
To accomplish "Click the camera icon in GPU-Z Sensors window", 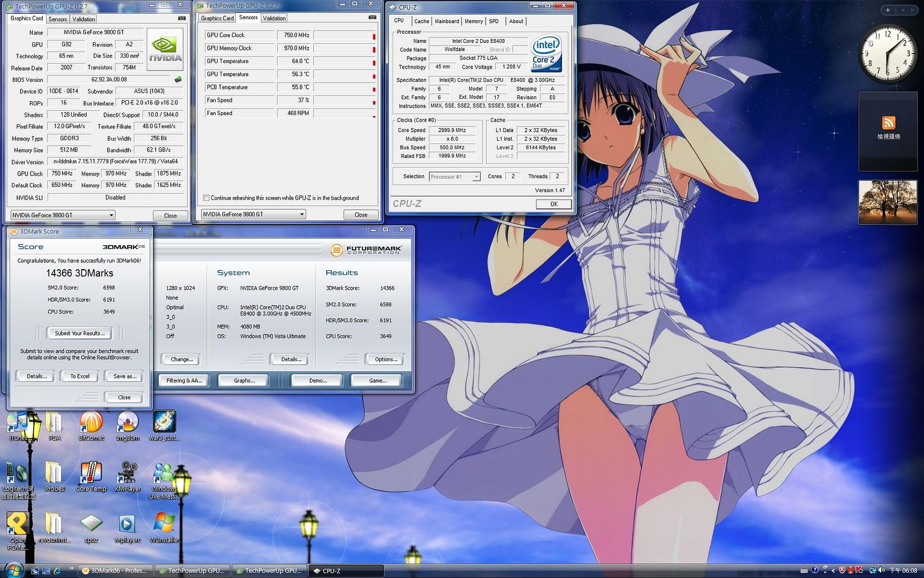I will (372, 17).
